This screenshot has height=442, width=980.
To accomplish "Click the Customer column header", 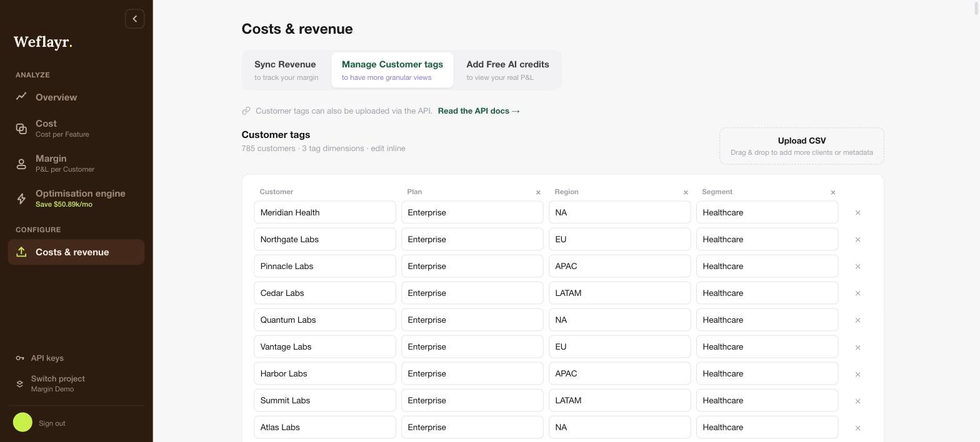I will (276, 192).
